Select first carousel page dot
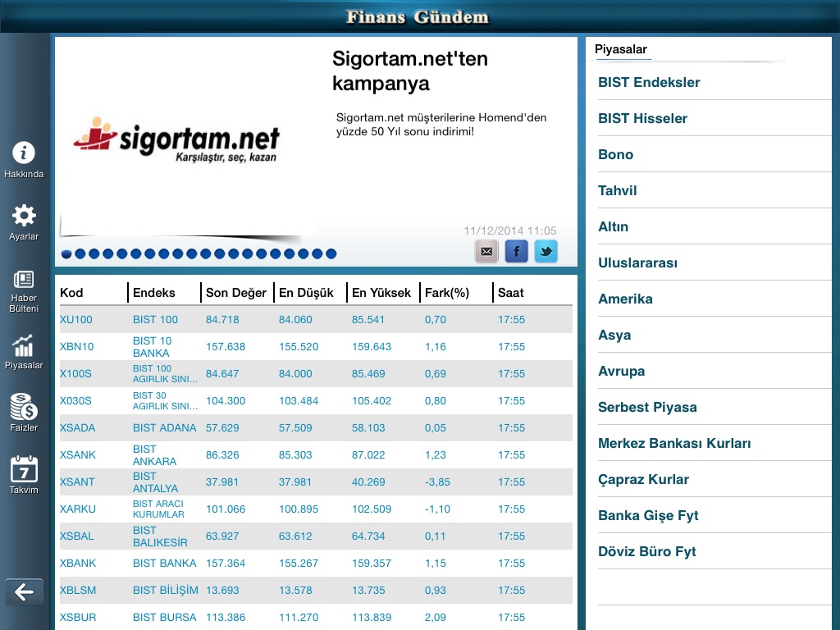The image size is (840, 630). pyautogui.click(x=66, y=254)
